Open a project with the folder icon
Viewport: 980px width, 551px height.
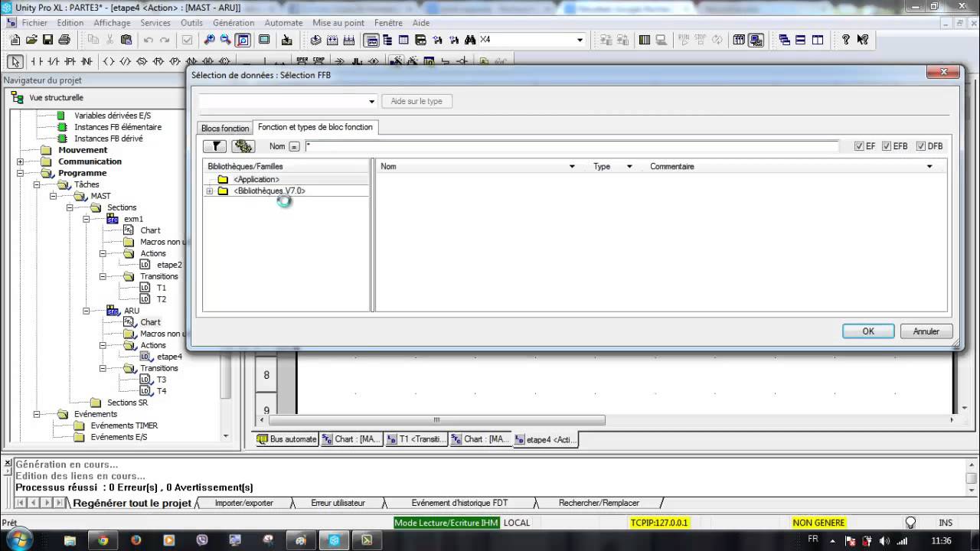pos(31,40)
